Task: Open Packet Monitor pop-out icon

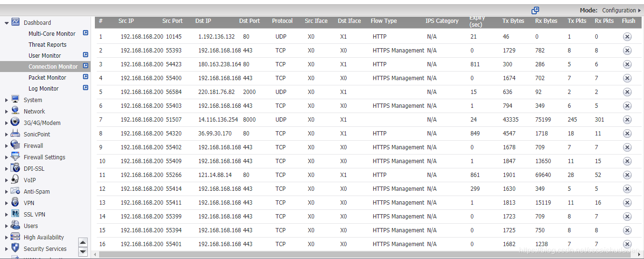Action: (85, 77)
